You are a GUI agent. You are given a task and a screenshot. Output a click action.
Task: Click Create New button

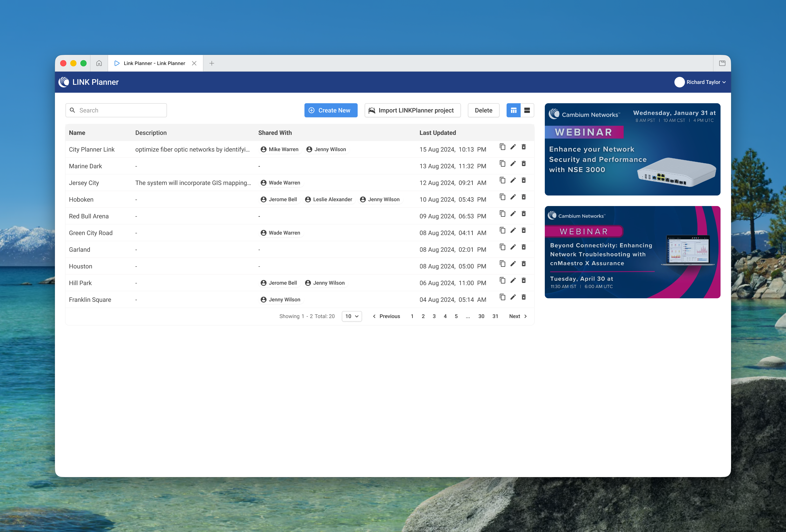[331, 110]
